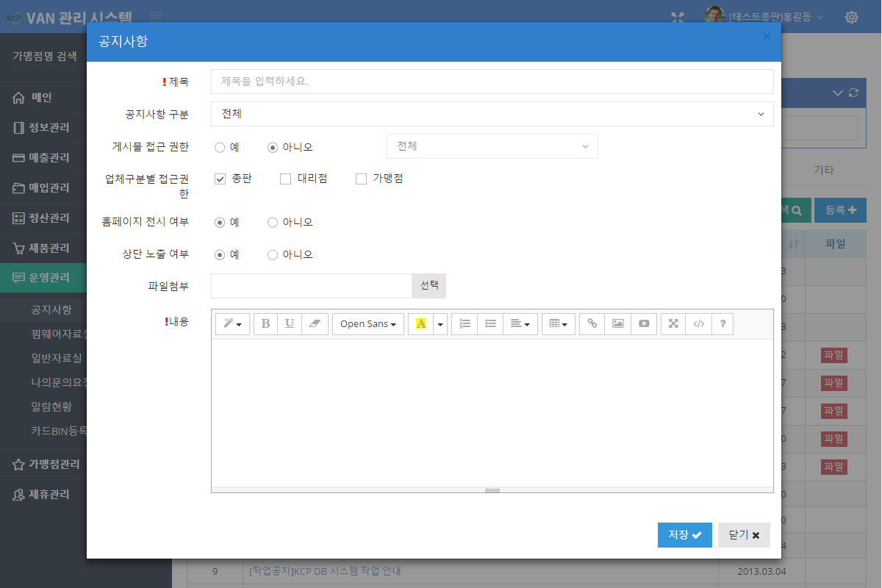Click the home icon beside 메인
Image resolution: width=882 pixels, height=588 pixels.
[x=19, y=97]
